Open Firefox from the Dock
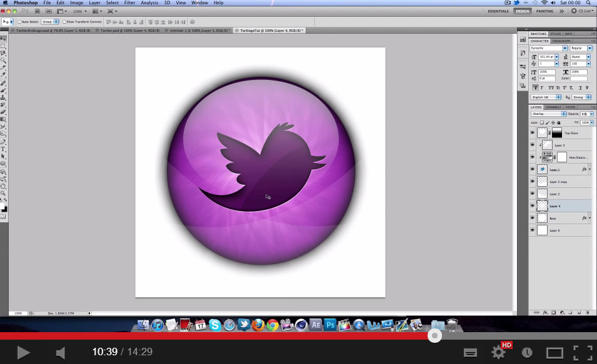597x364 pixels. tap(258, 325)
